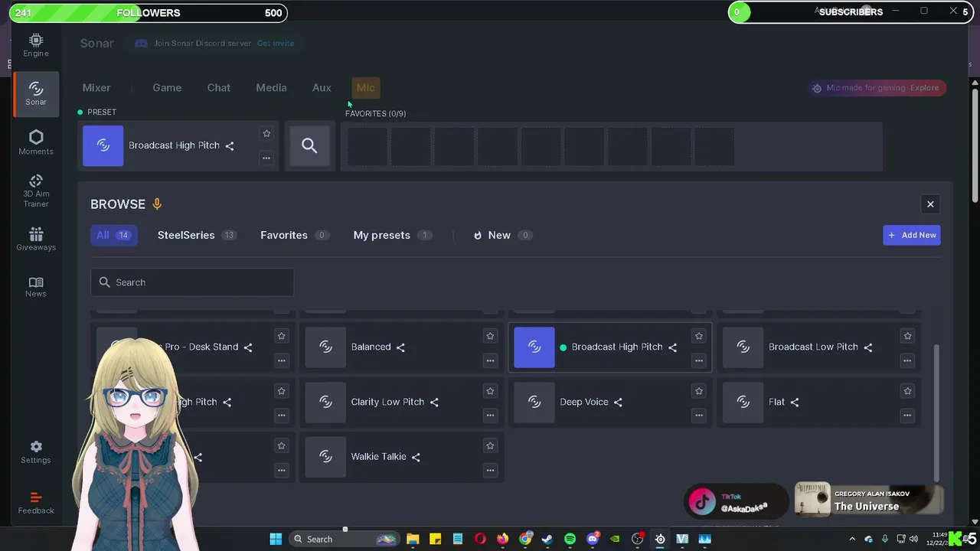980x551 pixels.
Task: Star the Clarity Low Pitch preset
Action: (x=490, y=390)
